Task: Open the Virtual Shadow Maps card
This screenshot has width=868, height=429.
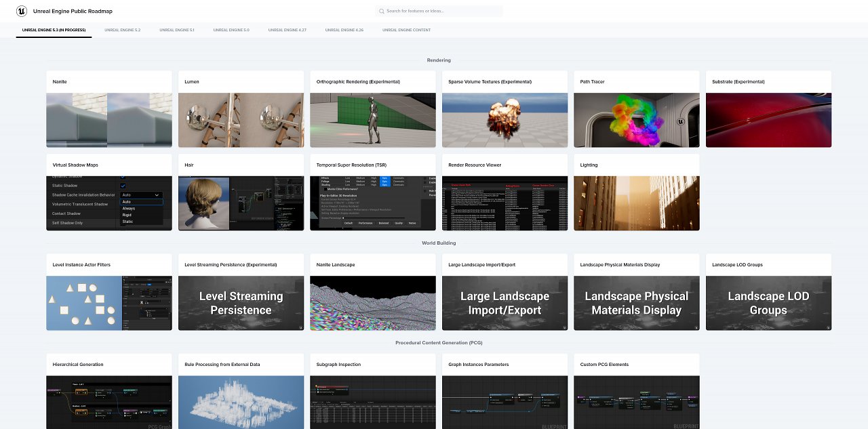Action: pyautogui.click(x=109, y=192)
